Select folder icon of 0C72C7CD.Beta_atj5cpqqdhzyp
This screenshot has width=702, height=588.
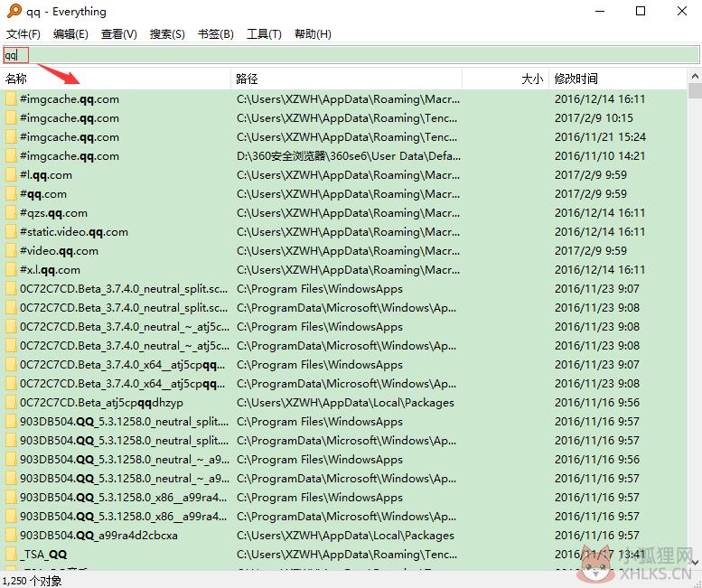pos(11,403)
